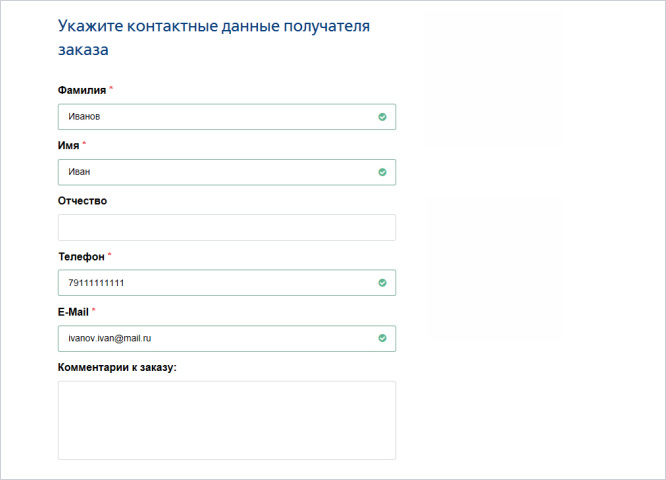Click the Имя field label
This screenshot has height=480, width=666.
[x=68, y=145]
